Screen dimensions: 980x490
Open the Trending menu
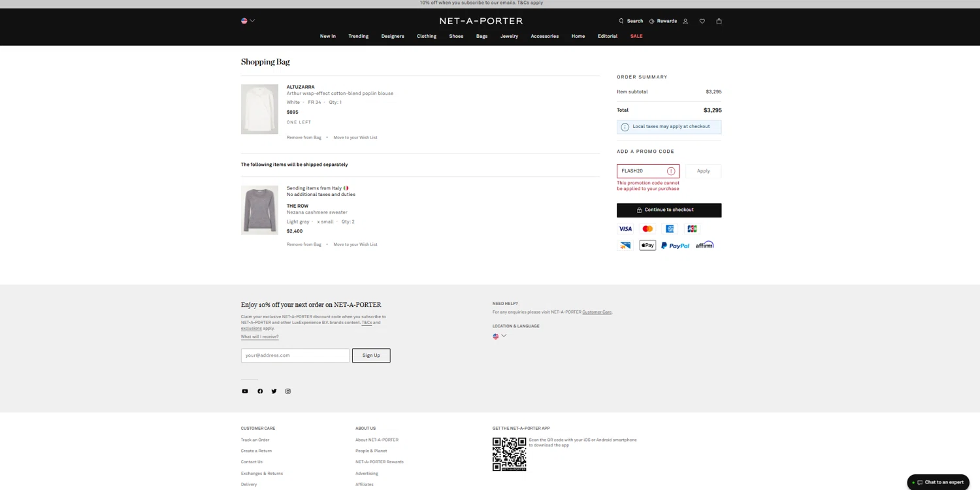pos(358,36)
